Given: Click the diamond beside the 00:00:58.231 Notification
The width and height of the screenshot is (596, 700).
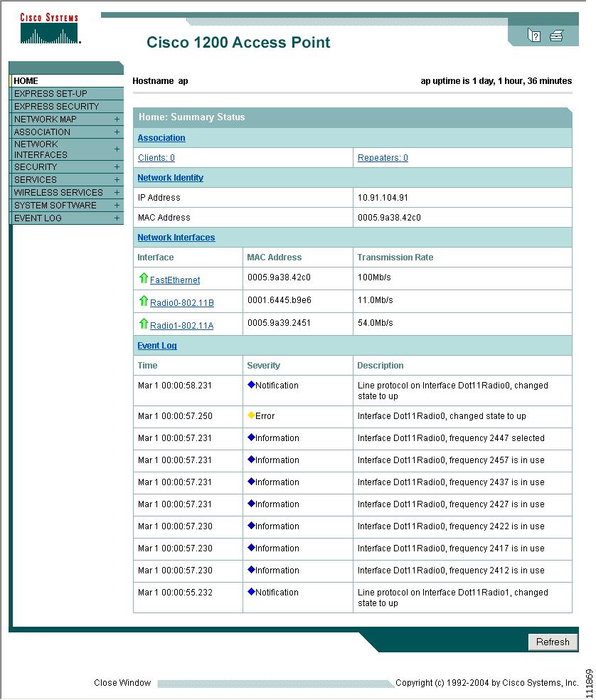Looking at the screenshot, I should [251, 385].
